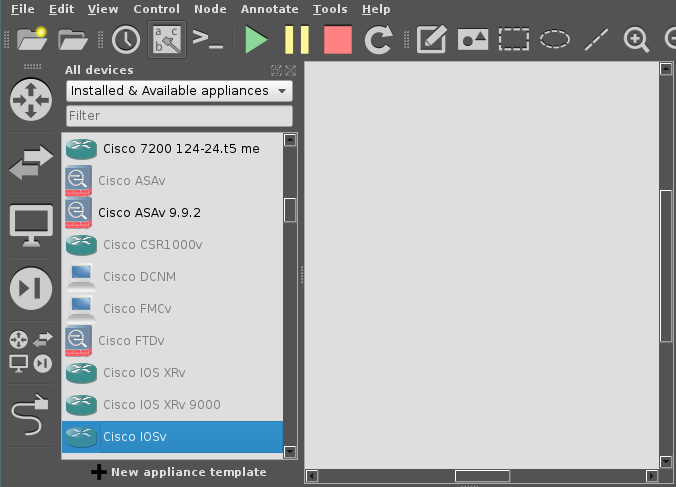Click device list scrollbar thumb
676x487 pixels.
click(290, 210)
